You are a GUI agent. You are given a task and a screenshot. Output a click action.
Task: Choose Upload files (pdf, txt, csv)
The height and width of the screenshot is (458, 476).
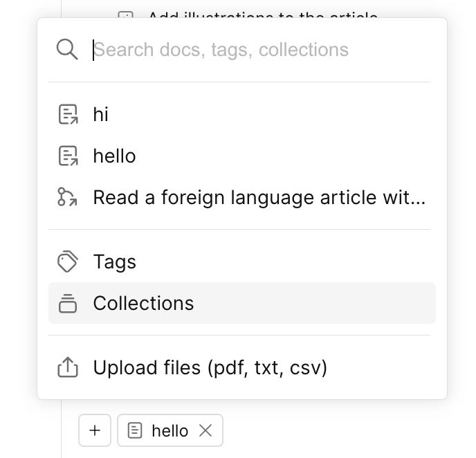pos(210,367)
